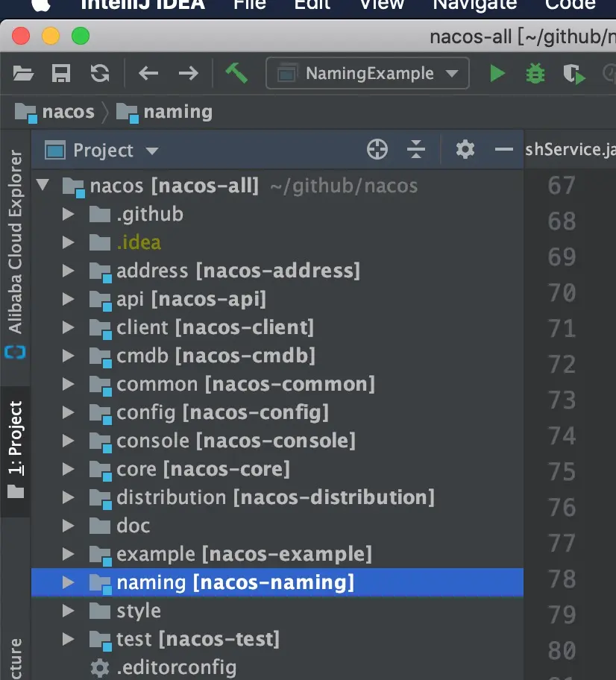
Task: Open Project panel settings gear
Action: click(465, 150)
